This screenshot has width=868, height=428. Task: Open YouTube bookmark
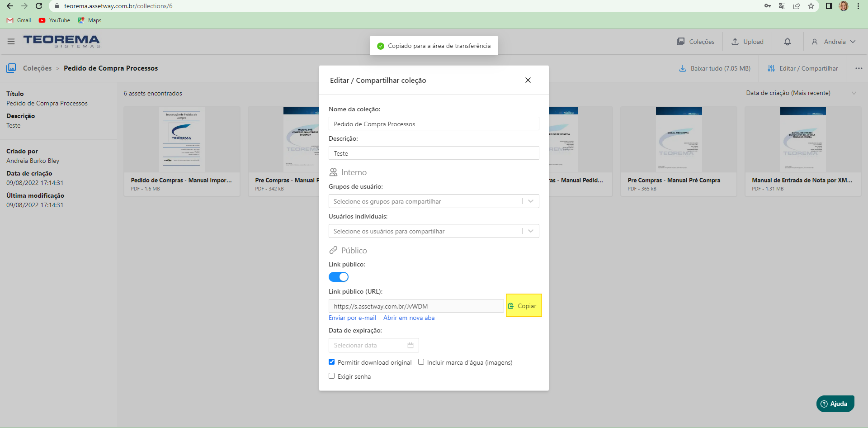click(x=54, y=20)
